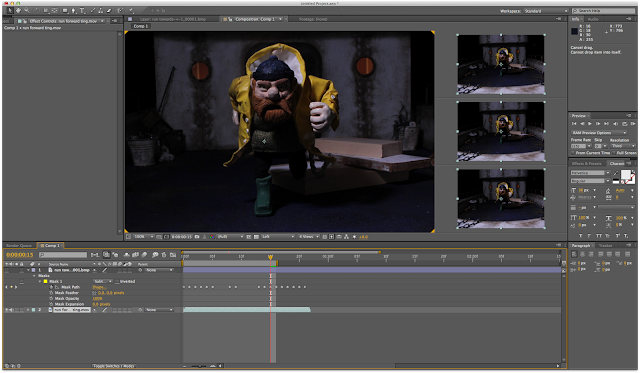The height and width of the screenshot is (373, 640).
Task: Click the timeline zoom slider at bottom
Action: click(x=200, y=366)
